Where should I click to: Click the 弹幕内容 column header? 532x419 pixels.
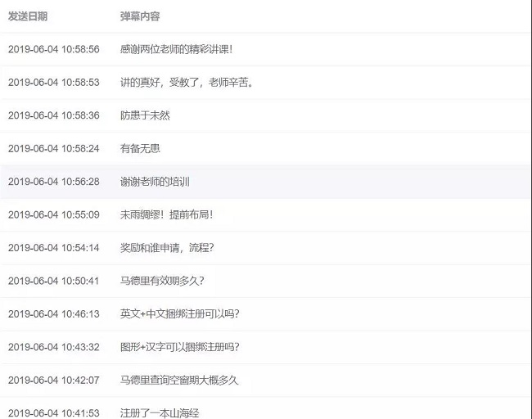[x=141, y=16]
